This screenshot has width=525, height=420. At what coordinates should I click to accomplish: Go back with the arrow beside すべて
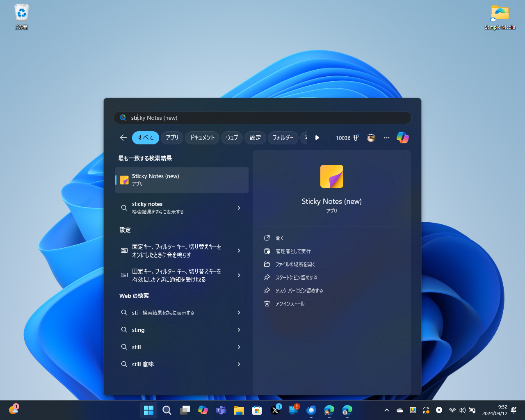tap(123, 138)
